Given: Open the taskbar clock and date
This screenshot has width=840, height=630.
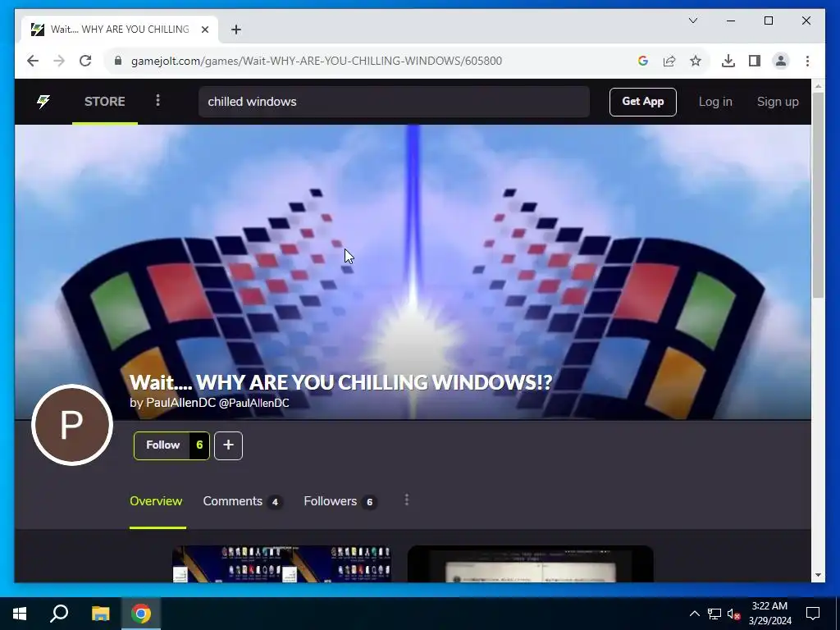Looking at the screenshot, I should pyautogui.click(x=769, y=614).
